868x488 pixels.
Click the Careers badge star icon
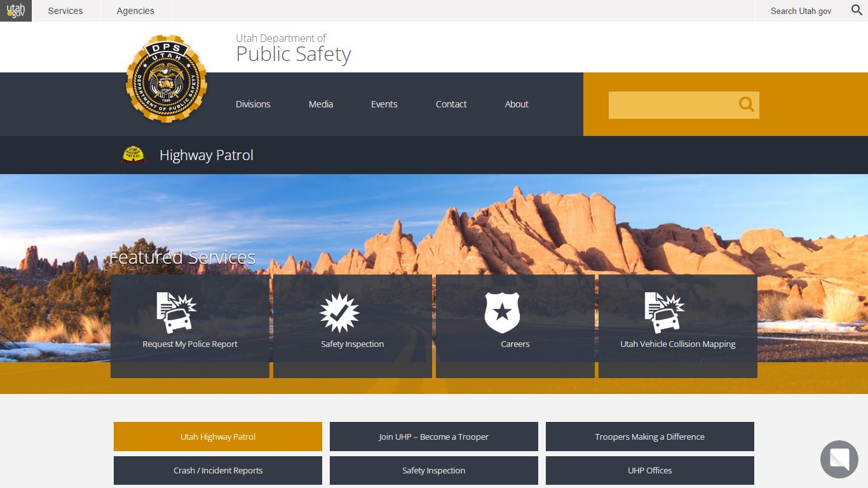[502, 313]
